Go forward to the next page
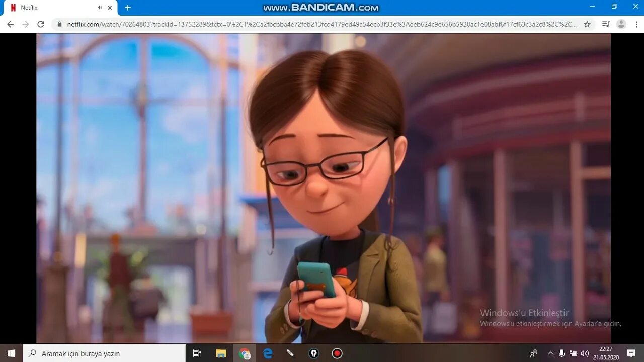The image size is (644, 362). pyautogui.click(x=25, y=24)
